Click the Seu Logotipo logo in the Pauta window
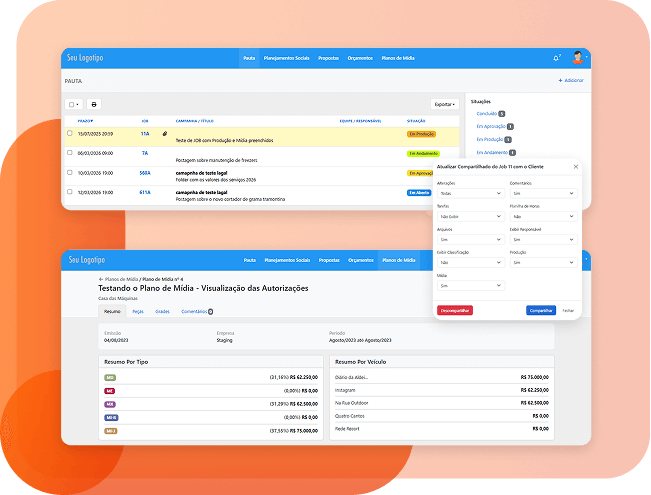Image resolution: width=651 pixels, height=495 pixels. pyautogui.click(x=85, y=58)
